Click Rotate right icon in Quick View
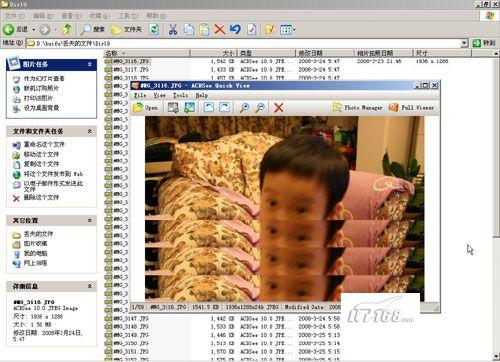 click(225, 108)
